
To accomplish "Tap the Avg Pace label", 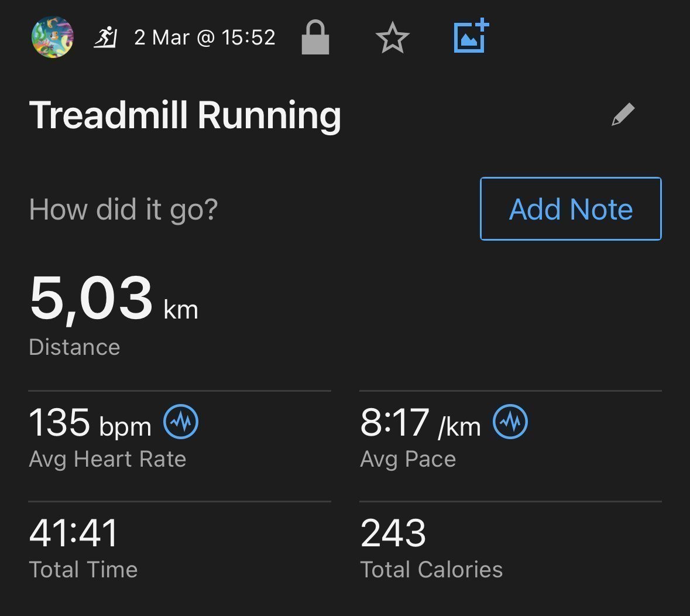I will coord(408,460).
